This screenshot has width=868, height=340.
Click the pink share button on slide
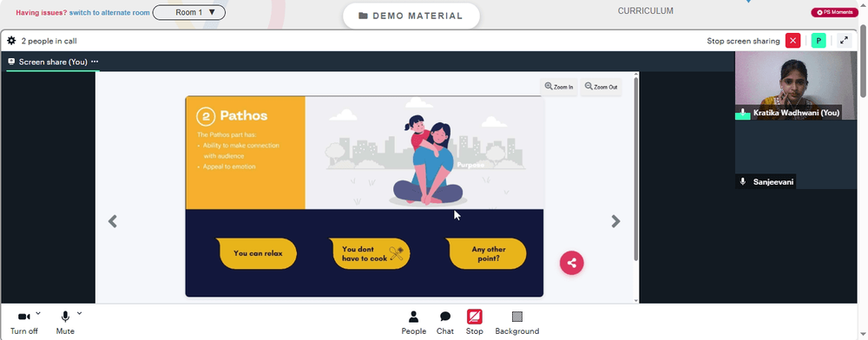pos(572,263)
